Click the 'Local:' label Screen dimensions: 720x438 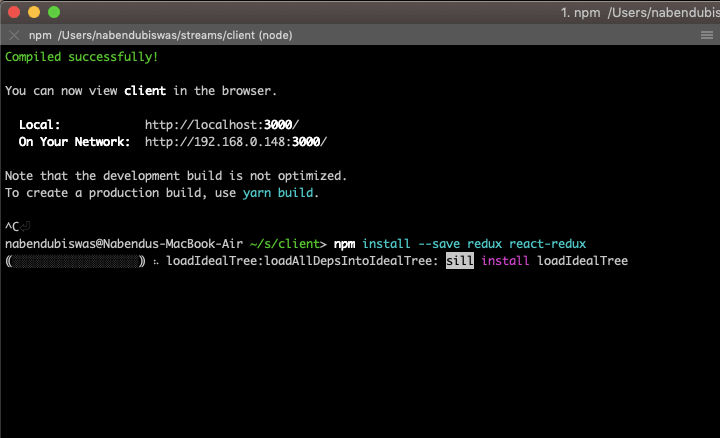pos(39,125)
